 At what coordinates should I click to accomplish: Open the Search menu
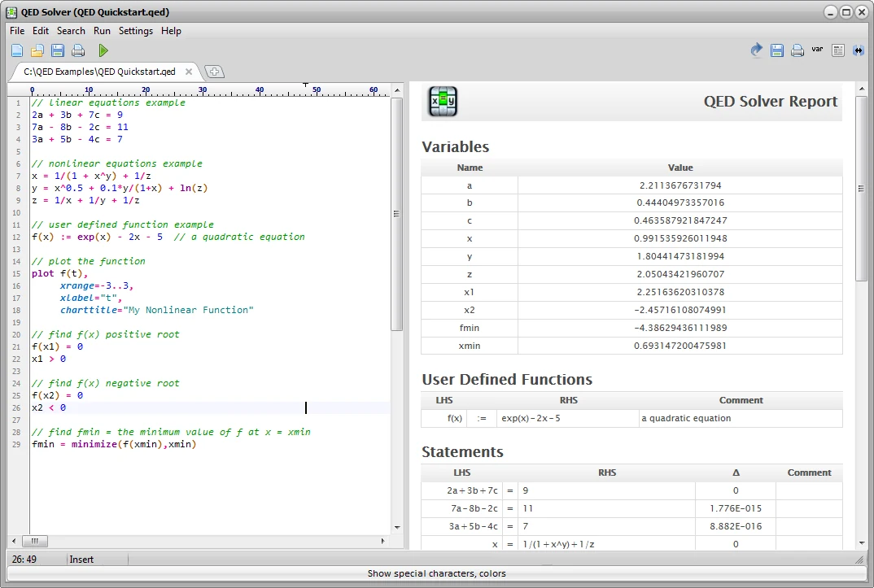(71, 31)
